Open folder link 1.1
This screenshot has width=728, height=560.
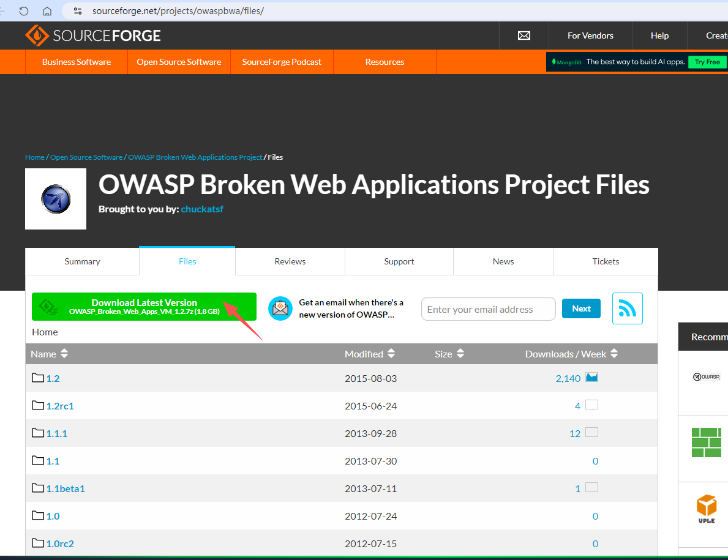53,461
